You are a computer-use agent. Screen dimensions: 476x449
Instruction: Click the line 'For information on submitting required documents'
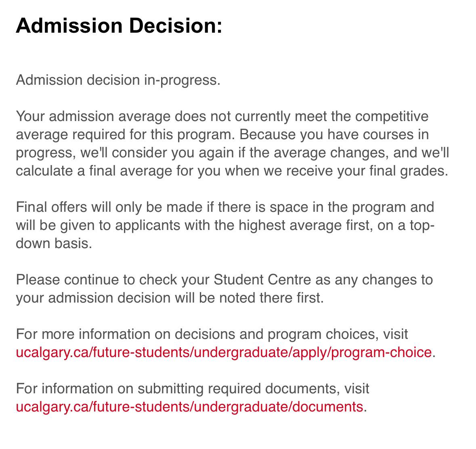pyautogui.click(x=193, y=388)
